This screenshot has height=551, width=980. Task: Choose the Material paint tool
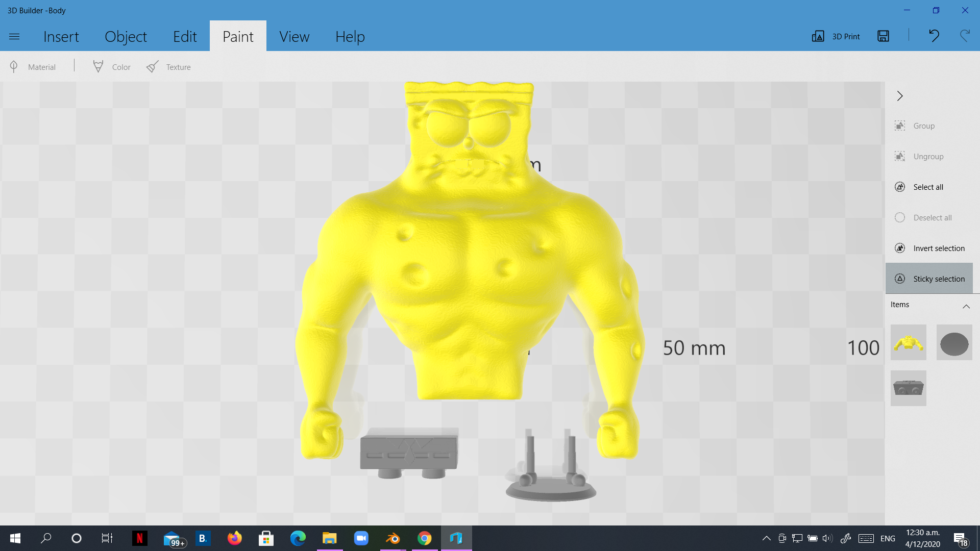(x=33, y=67)
